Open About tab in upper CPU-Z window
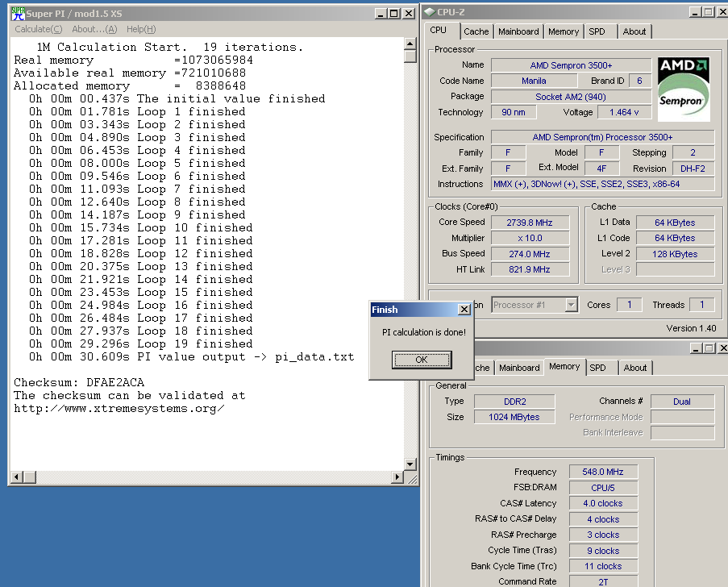 coord(634,31)
